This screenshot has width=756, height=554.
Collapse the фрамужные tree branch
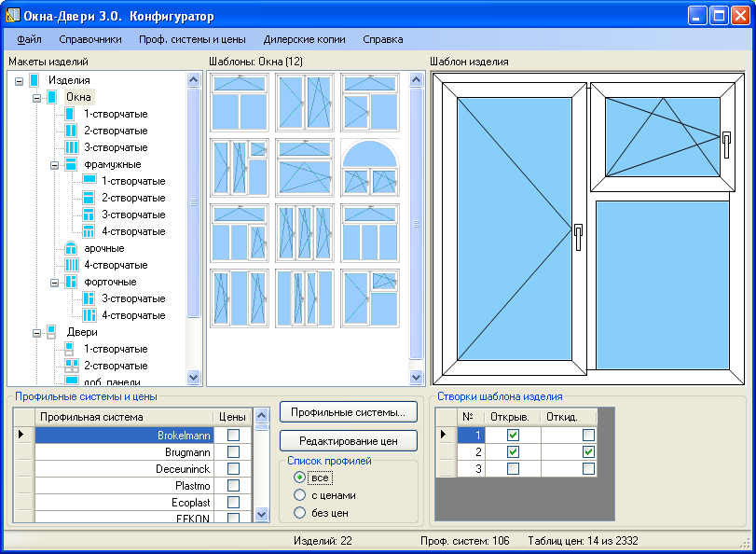click(54, 164)
